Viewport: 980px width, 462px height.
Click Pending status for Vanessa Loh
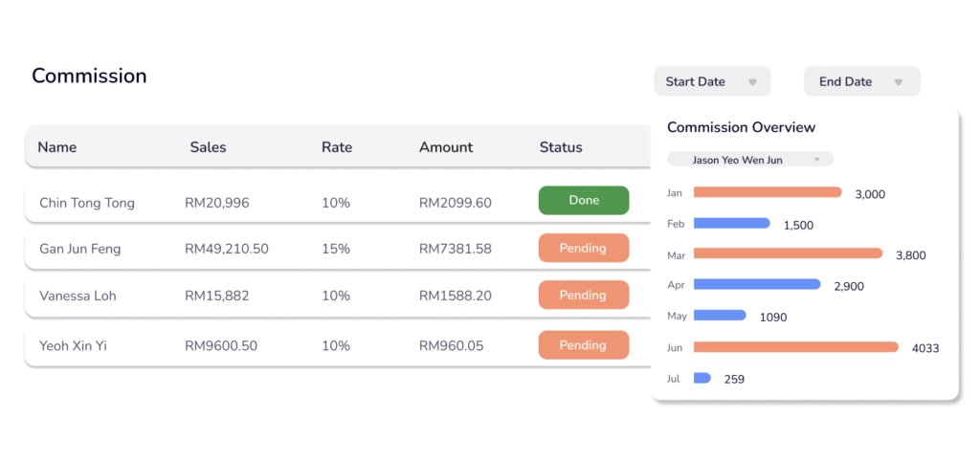coord(584,296)
